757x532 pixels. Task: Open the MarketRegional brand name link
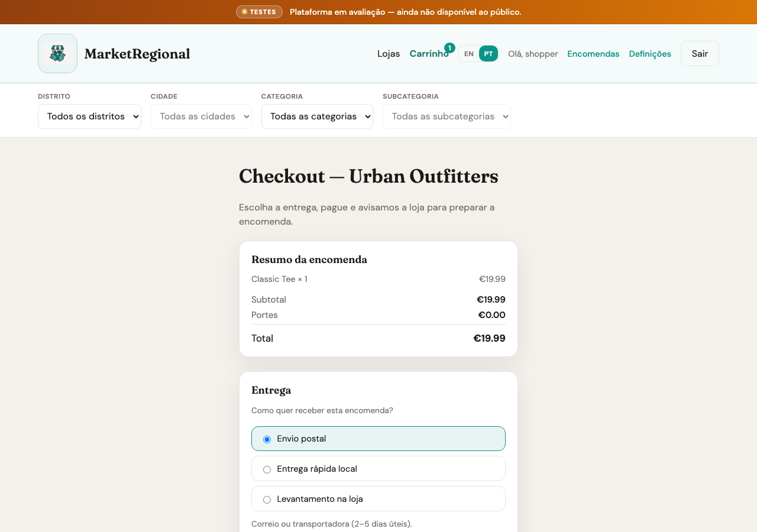pyautogui.click(x=137, y=54)
